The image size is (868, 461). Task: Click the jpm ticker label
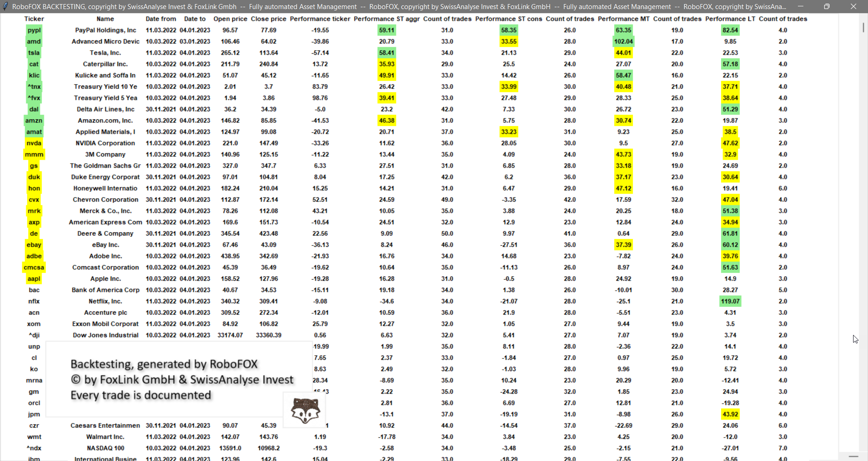tap(34, 414)
